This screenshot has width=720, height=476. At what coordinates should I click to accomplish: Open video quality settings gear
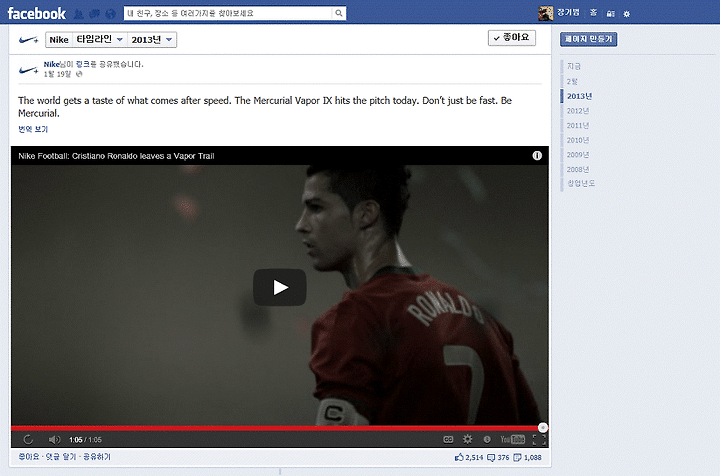tap(467, 439)
